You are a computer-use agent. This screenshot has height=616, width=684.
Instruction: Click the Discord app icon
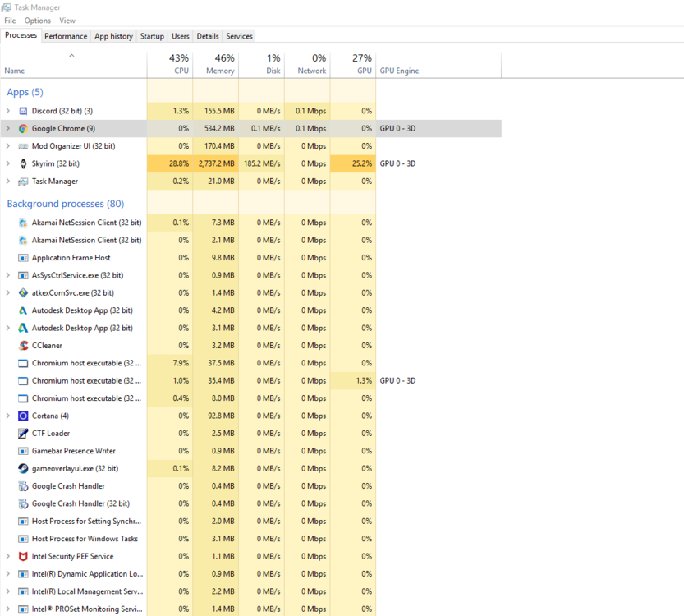[23, 111]
